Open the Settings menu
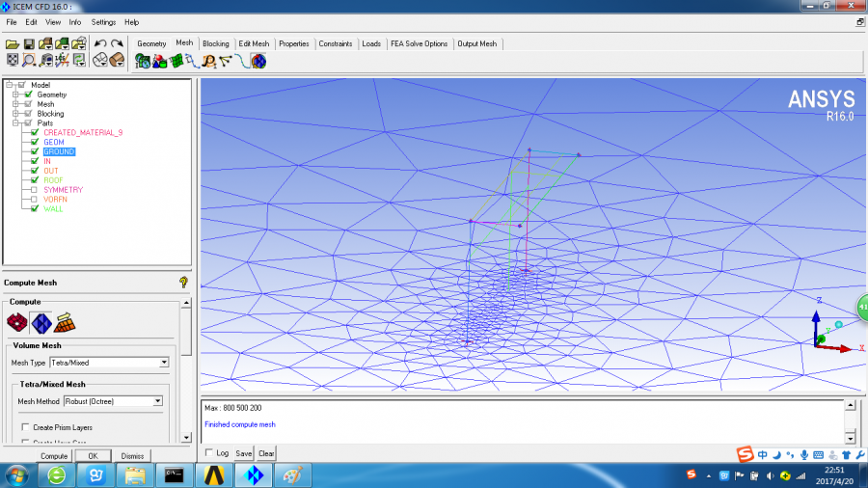This screenshot has width=868, height=488. [103, 21]
